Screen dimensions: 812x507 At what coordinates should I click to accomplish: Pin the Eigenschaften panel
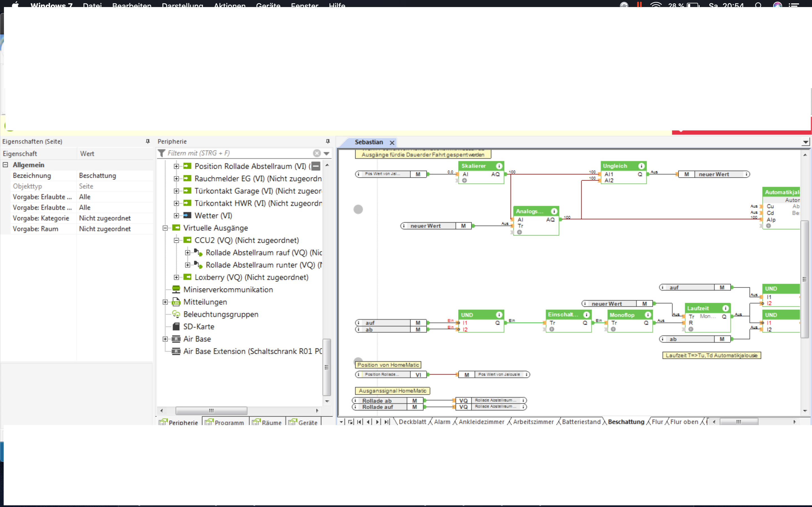pyautogui.click(x=148, y=141)
